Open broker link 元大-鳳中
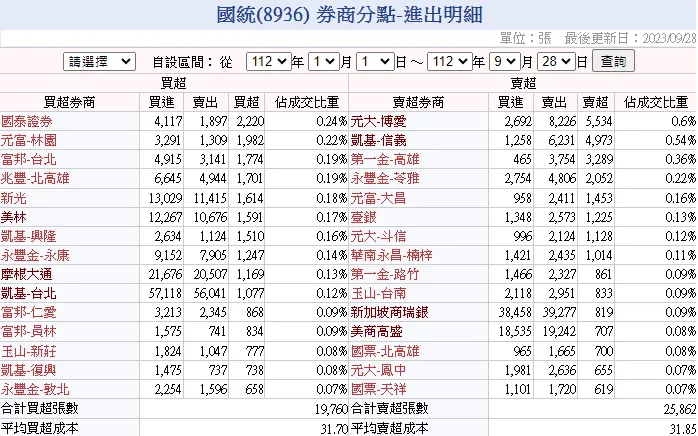Viewport: 698px width, 436px height. pyautogui.click(x=379, y=370)
